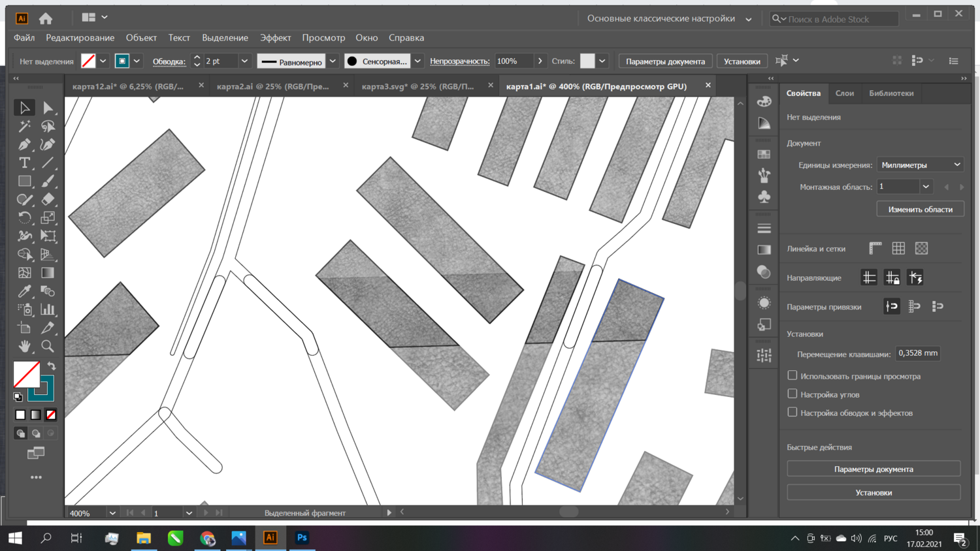Screen dimensions: 980x551
Task: Switch to the Слои tab
Action: coord(844,93)
